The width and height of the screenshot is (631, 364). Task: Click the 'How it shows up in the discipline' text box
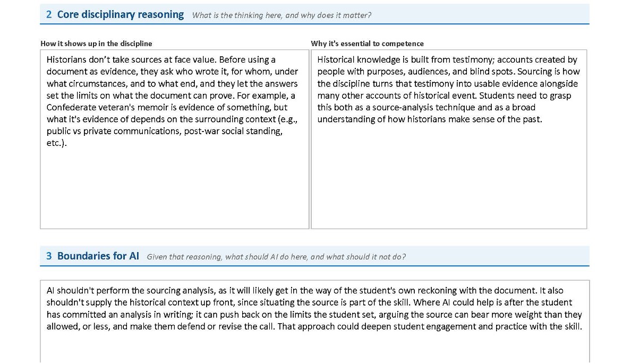[175, 139]
